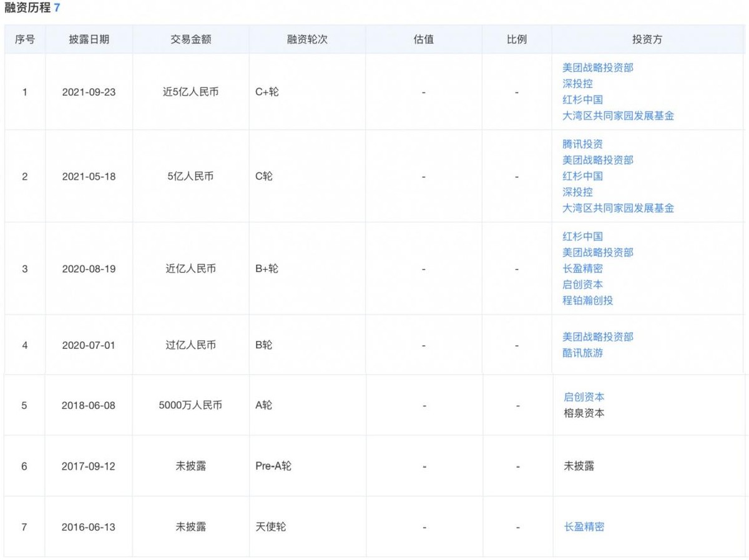The image size is (749, 560).
Task: Click 美团战略投资部 in the C轮 row
Action: (x=597, y=160)
